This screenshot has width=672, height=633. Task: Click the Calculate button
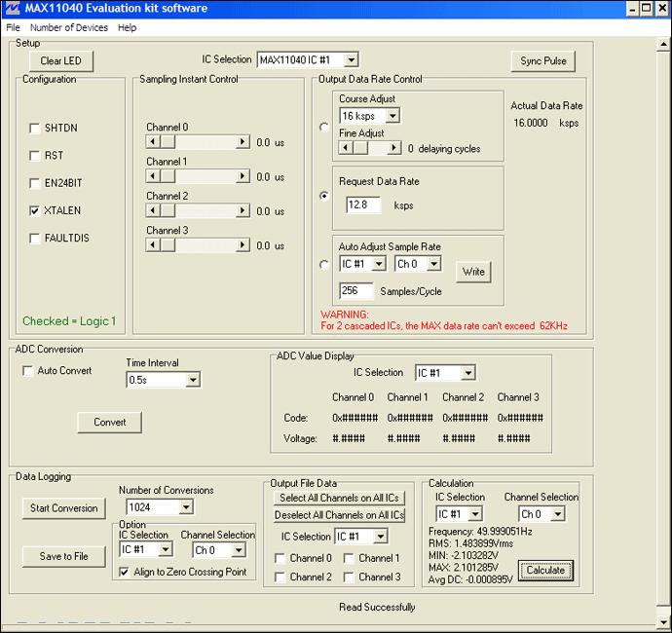click(545, 570)
